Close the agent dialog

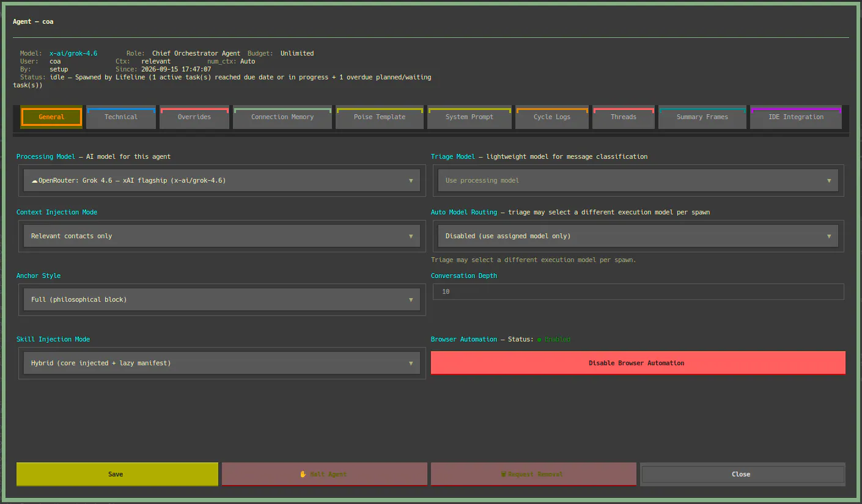click(743, 474)
